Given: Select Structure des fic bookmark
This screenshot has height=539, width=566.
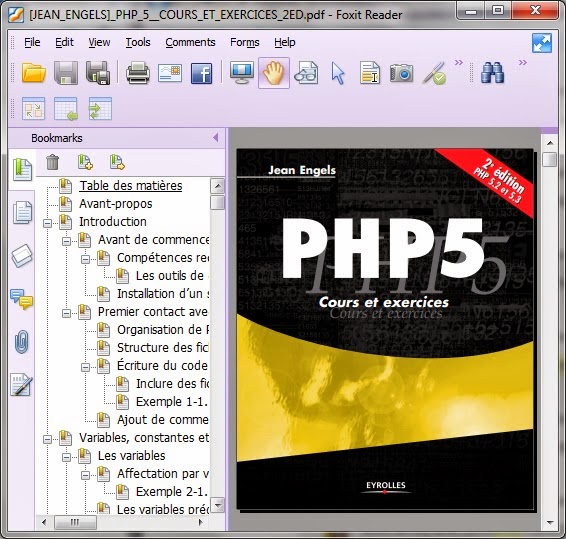Looking at the screenshot, I should click(x=163, y=348).
